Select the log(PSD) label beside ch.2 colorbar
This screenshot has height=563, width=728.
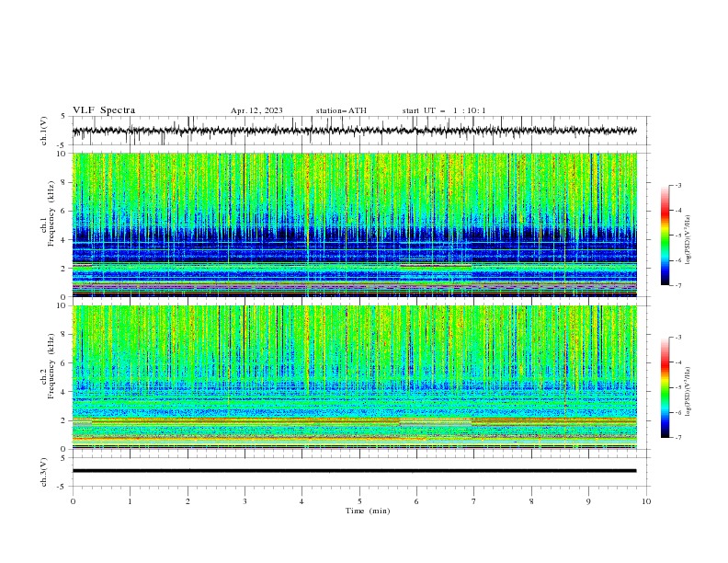click(688, 392)
